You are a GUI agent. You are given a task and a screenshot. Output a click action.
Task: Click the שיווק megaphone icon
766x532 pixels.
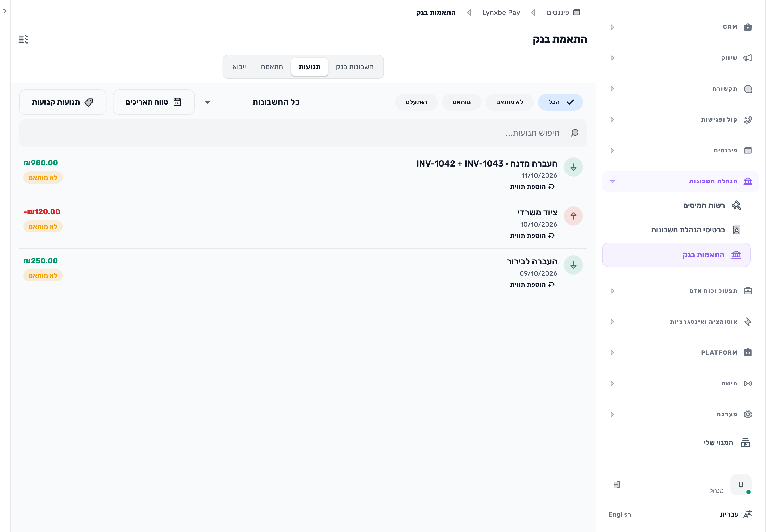tap(748, 58)
